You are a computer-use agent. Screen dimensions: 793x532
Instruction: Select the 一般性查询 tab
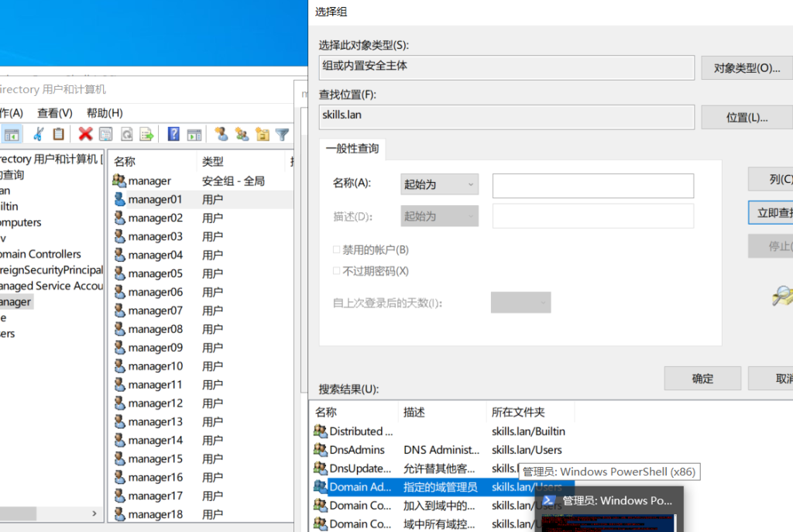coord(352,149)
